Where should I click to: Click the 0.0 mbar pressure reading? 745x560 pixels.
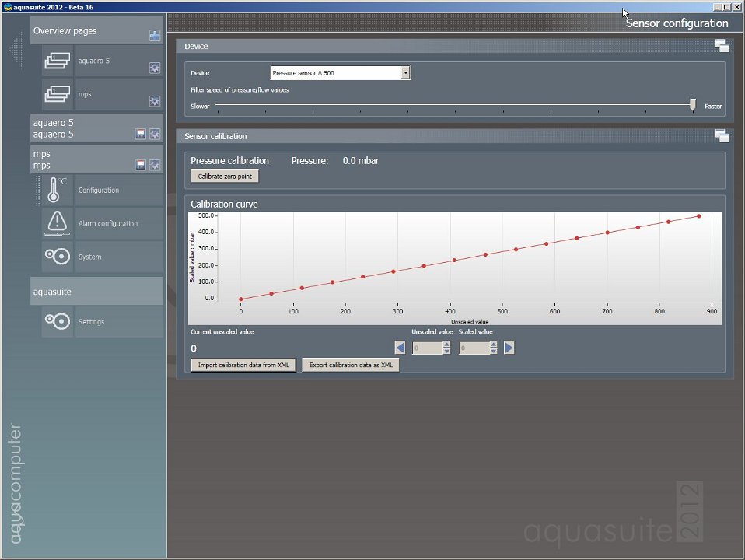click(361, 161)
